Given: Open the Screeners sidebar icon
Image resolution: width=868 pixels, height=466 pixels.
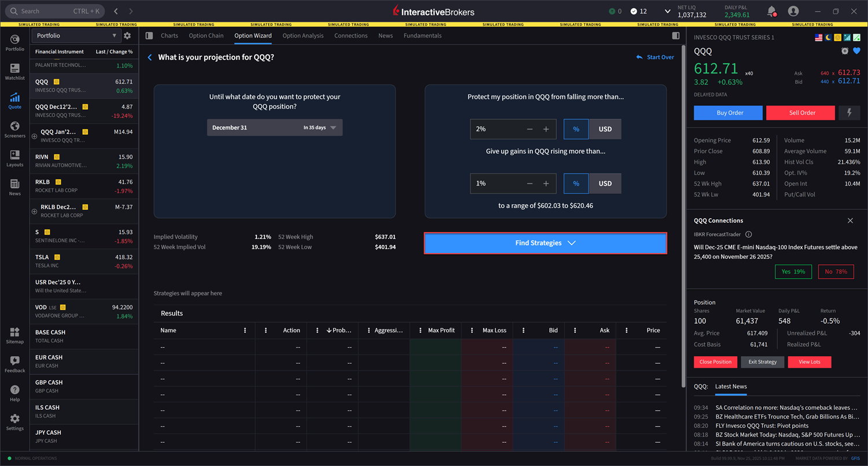Looking at the screenshot, I should (x=14, y=130).
